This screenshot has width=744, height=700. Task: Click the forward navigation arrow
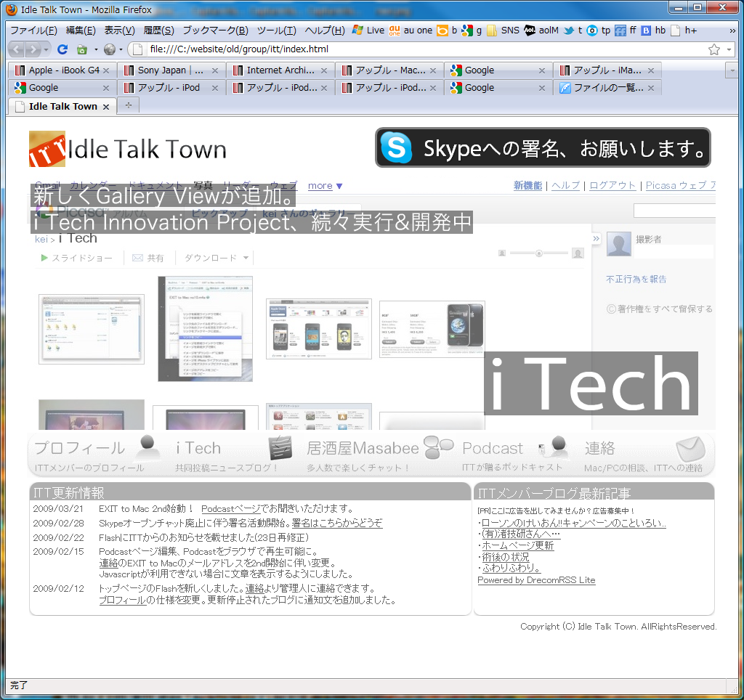[x=33, y=49]
